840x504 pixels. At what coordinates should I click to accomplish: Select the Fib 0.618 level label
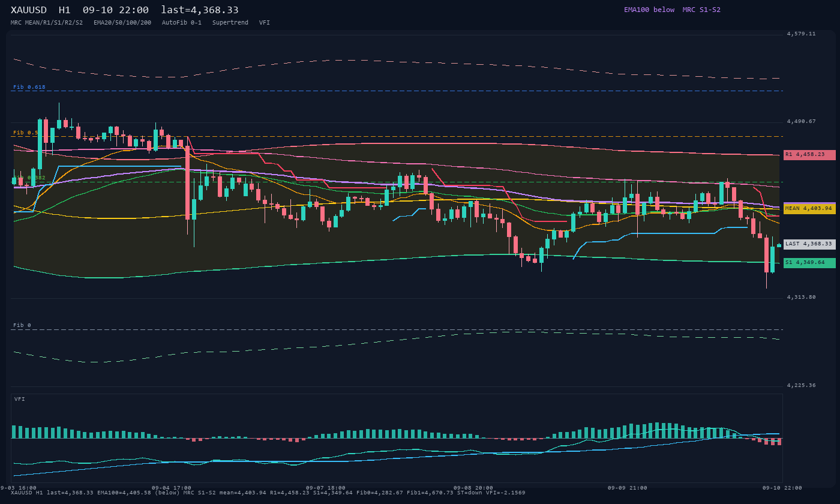coord(29,87)
